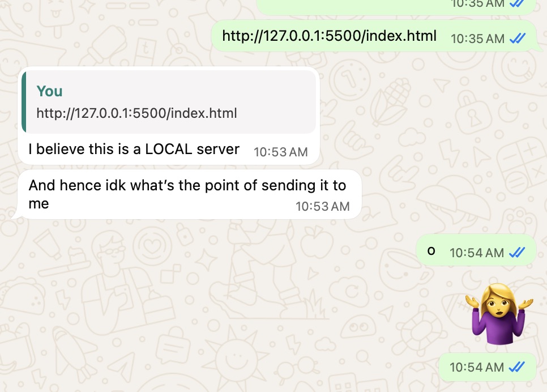547x392 pixels.
Task: Click the quoted URL text inside reply
Action: 137,113
